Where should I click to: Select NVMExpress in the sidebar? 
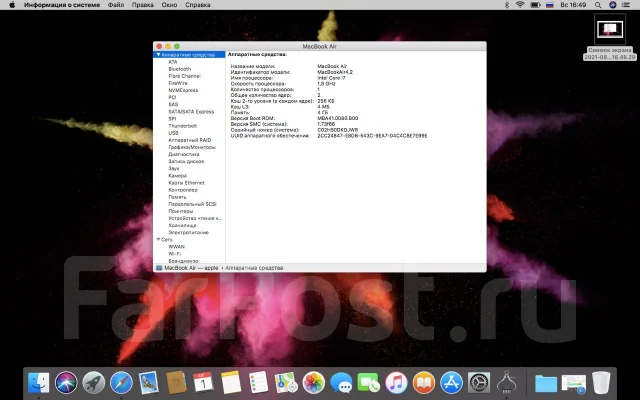(x=183, y=90)
